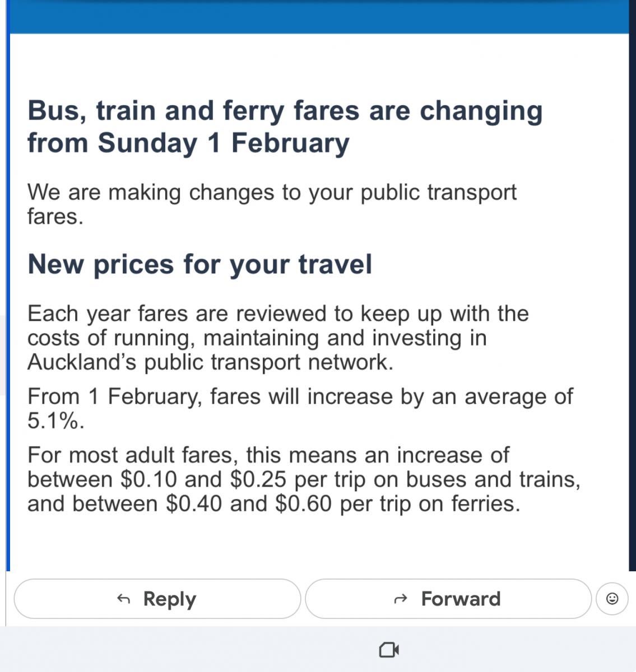Image resolution: width=636 pixels, height=672 pixels.
Task: Click 'Sunday 1 February' in the heading
Action: [x=223, y=142]
